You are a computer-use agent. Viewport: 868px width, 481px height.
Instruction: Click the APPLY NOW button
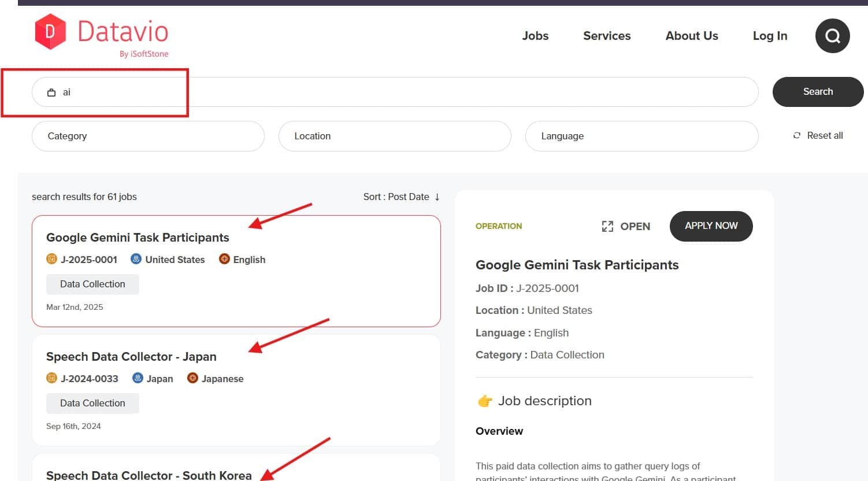pos(711,226)
